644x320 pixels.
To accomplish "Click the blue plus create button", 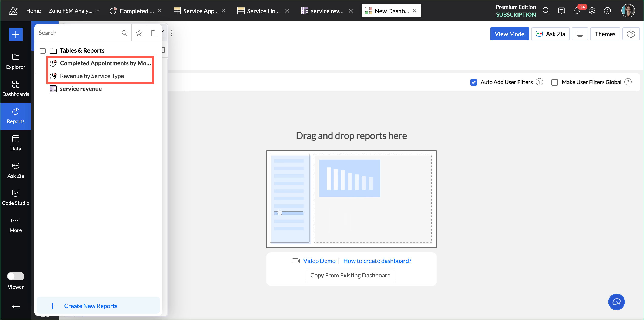I will [16, 34].
